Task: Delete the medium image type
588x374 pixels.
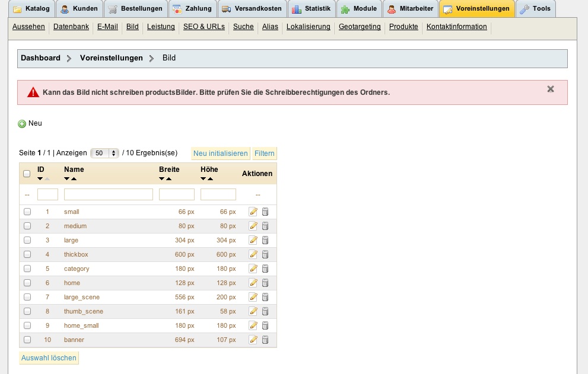Action: (x=265, y=226)
